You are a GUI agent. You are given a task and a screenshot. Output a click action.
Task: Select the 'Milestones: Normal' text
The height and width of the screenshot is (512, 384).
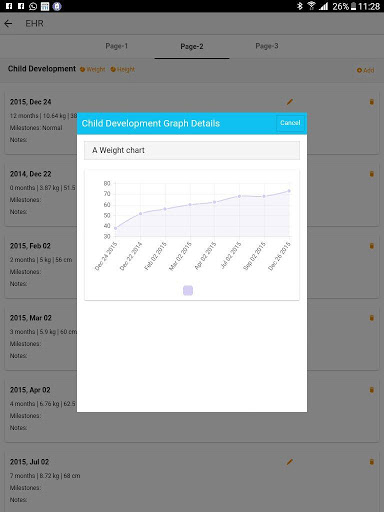[x=36, y=128]
